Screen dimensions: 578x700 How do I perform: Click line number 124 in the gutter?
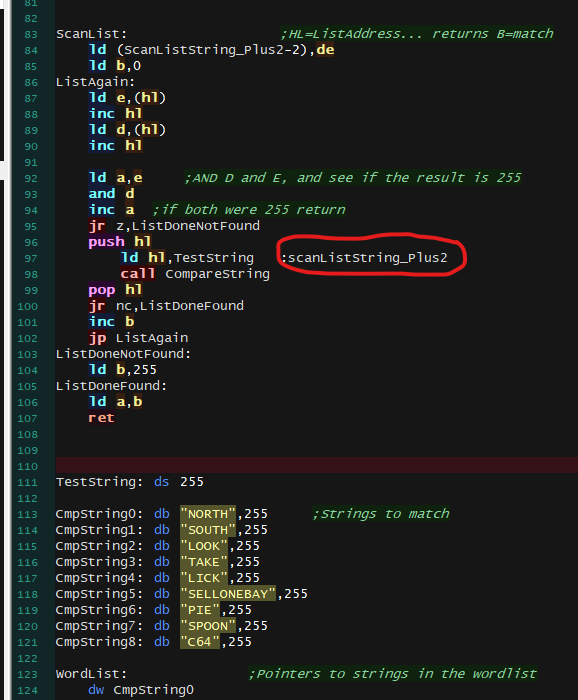coord(27,691)
